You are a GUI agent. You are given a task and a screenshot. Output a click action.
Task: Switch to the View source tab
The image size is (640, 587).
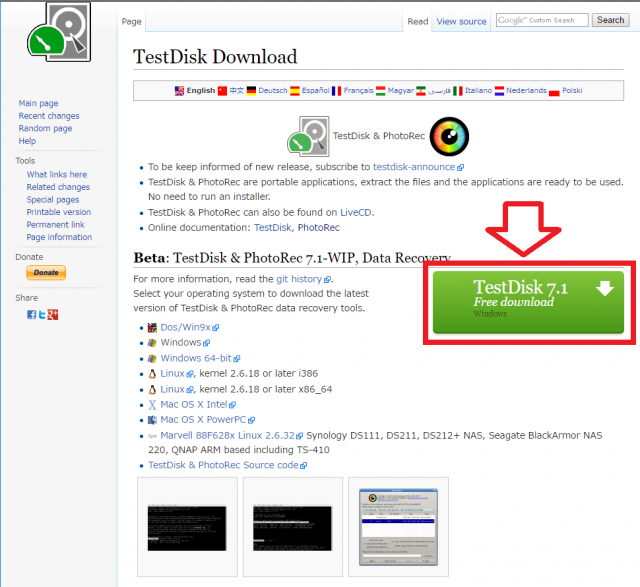[461, 21]
